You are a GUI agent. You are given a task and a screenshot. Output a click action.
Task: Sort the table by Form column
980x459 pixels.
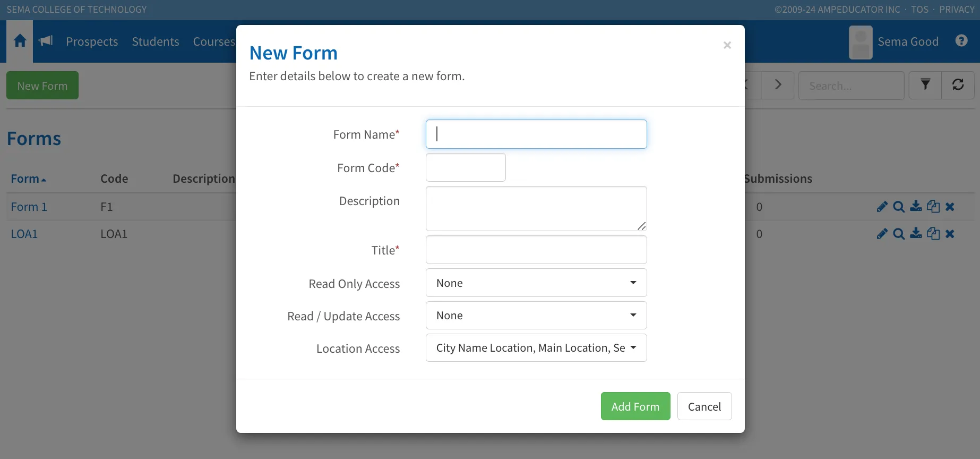(29, 178)
